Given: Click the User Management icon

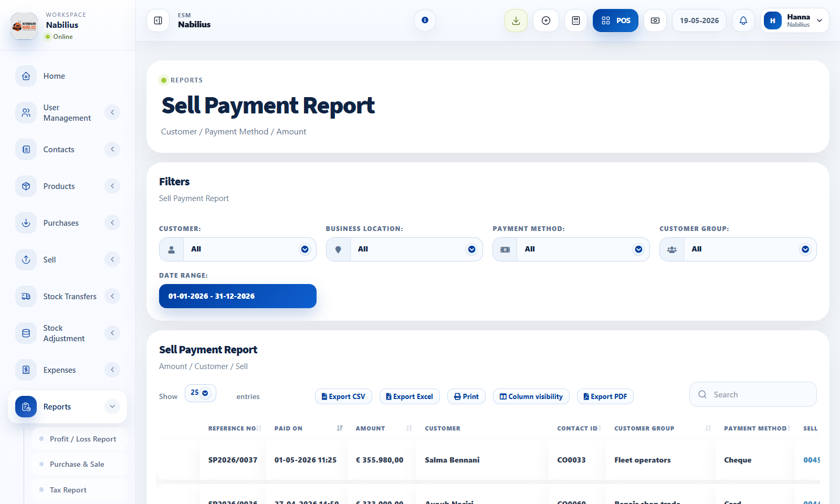Looking at the screenshot, I should (26, 112).
